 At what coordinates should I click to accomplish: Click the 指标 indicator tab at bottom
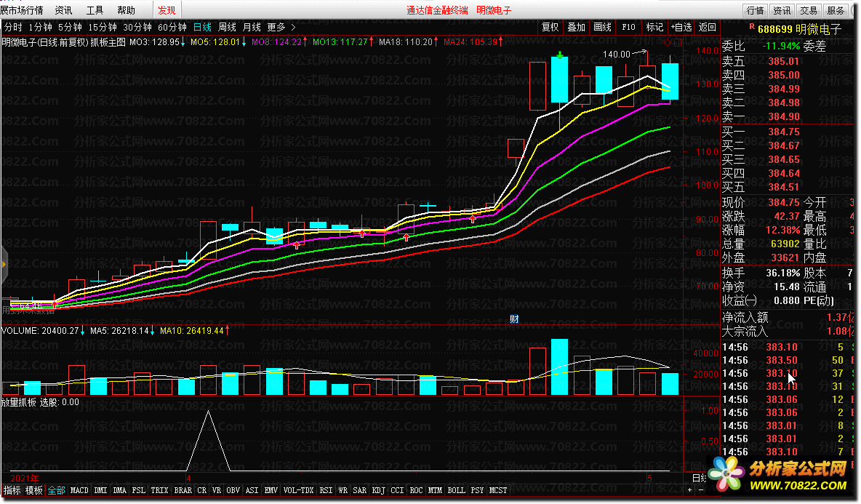(12, 490)
